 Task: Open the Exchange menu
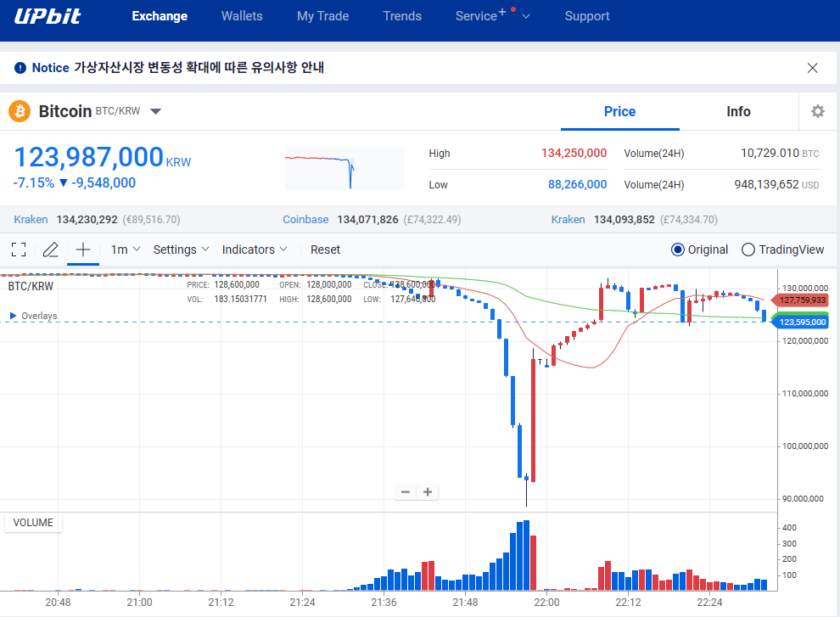tap(160, 16)
